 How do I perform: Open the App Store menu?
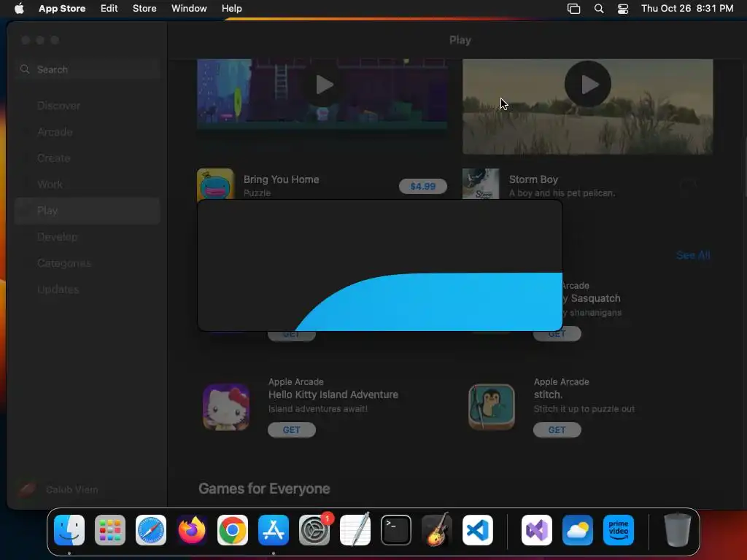[x=62, y=9]
